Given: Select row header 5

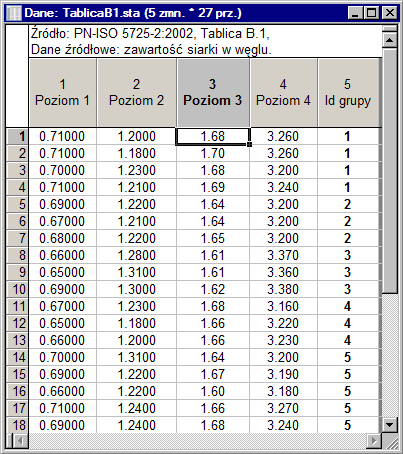Looking at the screenshot, I should point(17,204).
